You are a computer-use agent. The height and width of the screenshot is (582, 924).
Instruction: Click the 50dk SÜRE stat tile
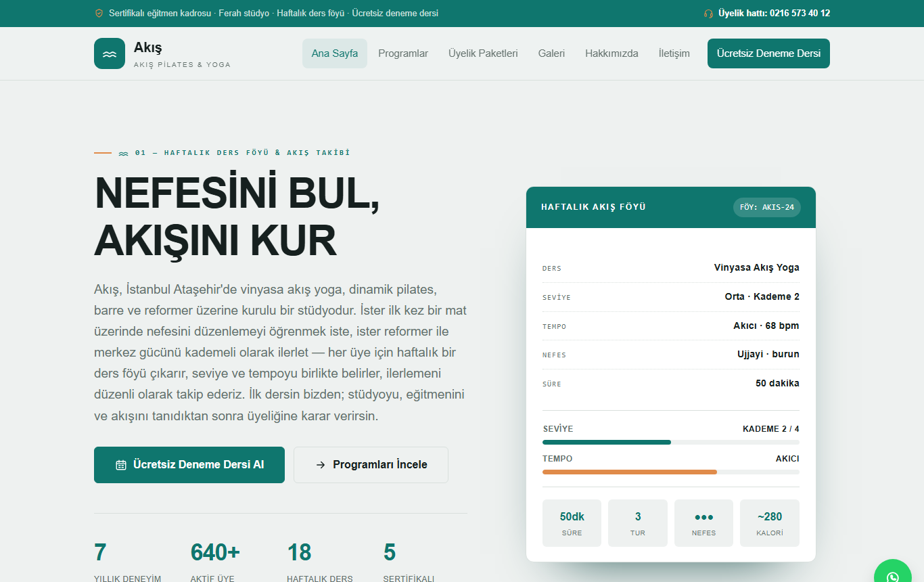tap(572, 523)
